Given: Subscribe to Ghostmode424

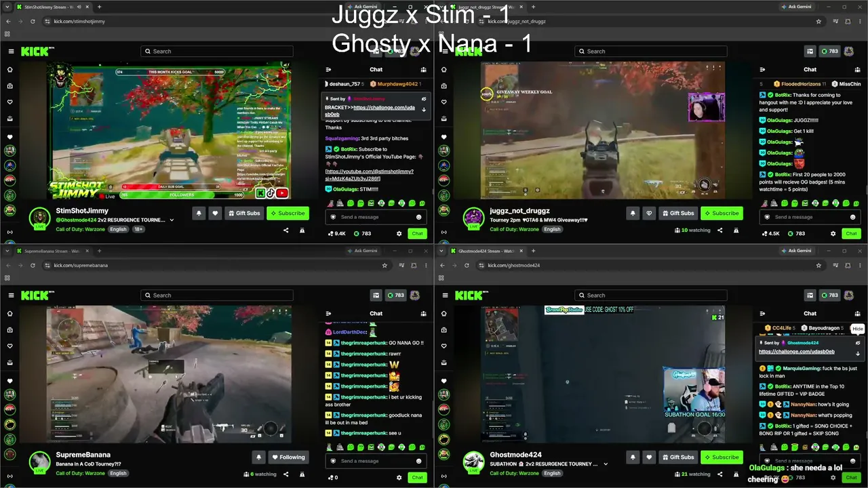Looking at the screenshot, I should (722, 457).
